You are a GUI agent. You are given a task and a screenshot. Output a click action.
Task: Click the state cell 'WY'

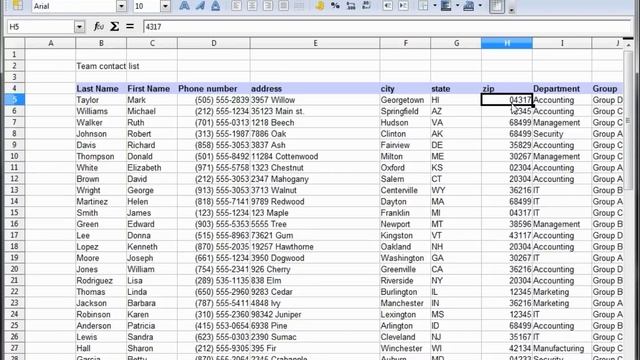(456, 190)
